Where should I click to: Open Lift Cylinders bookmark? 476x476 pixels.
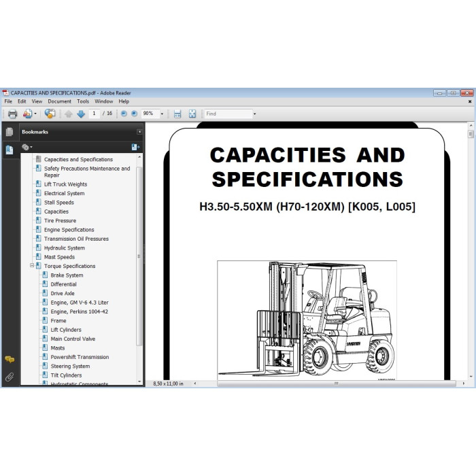(x=66, y=330)
